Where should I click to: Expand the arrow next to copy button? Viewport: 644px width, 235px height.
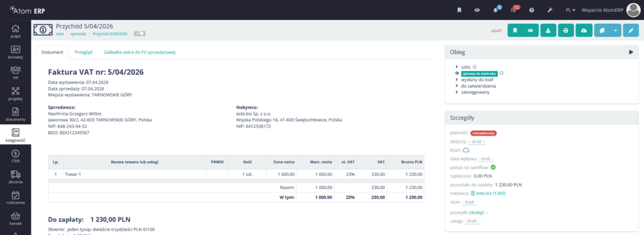tap(615, 30)
